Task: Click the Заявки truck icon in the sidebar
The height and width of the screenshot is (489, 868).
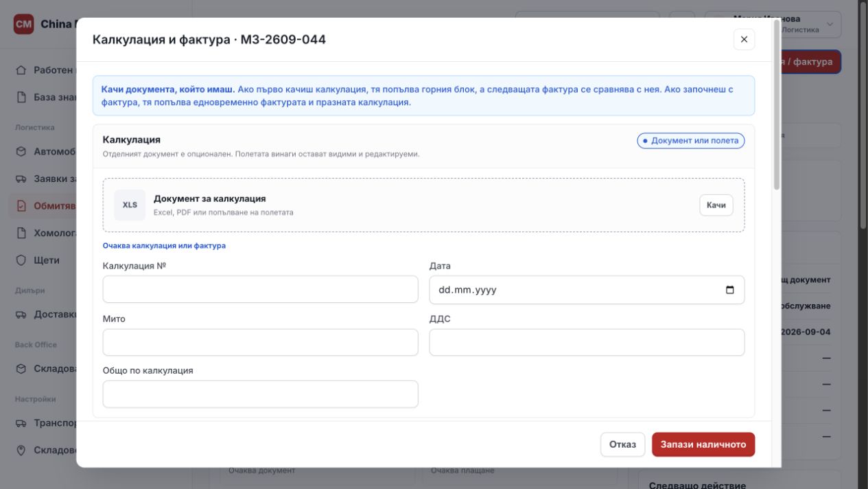Action: click(x=21, y=179)
